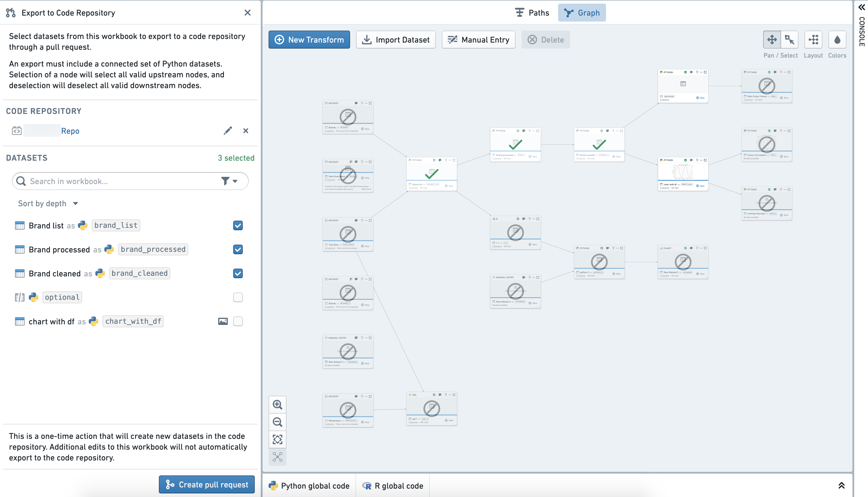Click the search magnifier icon
This screenshot has height=497, width=868.
pyautogui.click(x=21, y=181)
